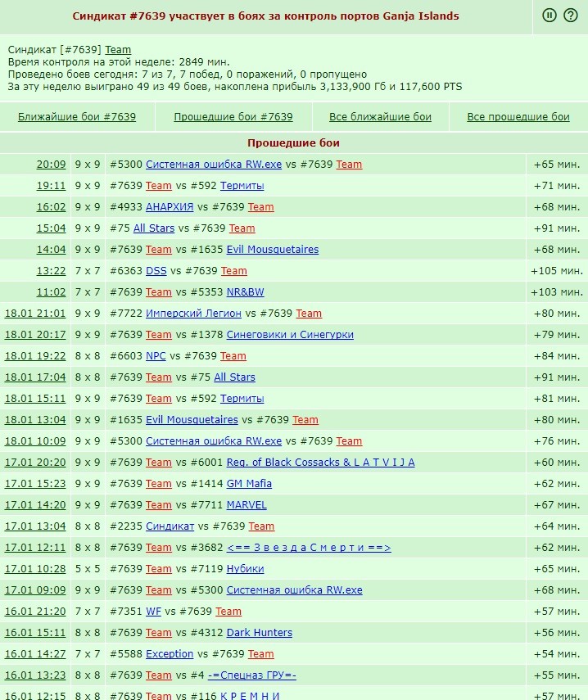Image resolution: width=588 pixels, height=700 pixels.
Task: Open WF syndicate link
Action: [x=154, y=611]
